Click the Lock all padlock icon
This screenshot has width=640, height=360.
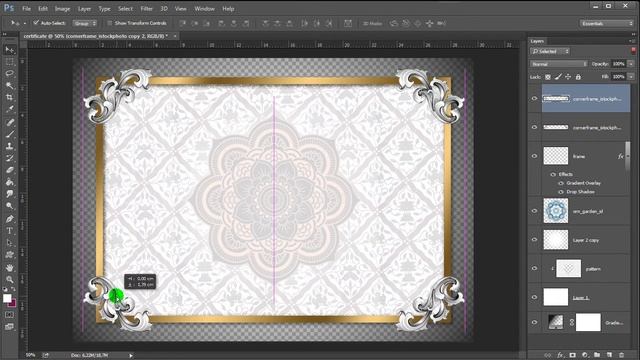[x=578, y=77]
